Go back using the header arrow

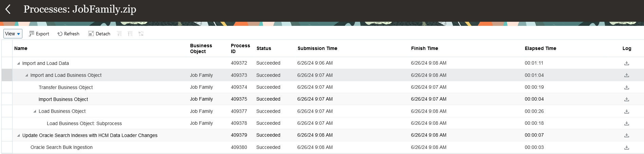tap(8, 9)
